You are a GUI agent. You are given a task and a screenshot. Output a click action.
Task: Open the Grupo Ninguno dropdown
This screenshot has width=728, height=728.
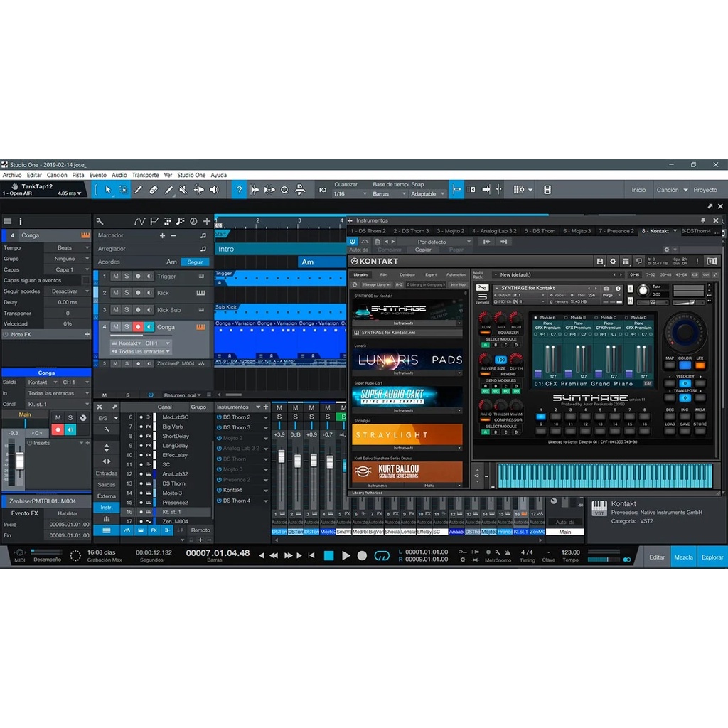click(68, 259)
